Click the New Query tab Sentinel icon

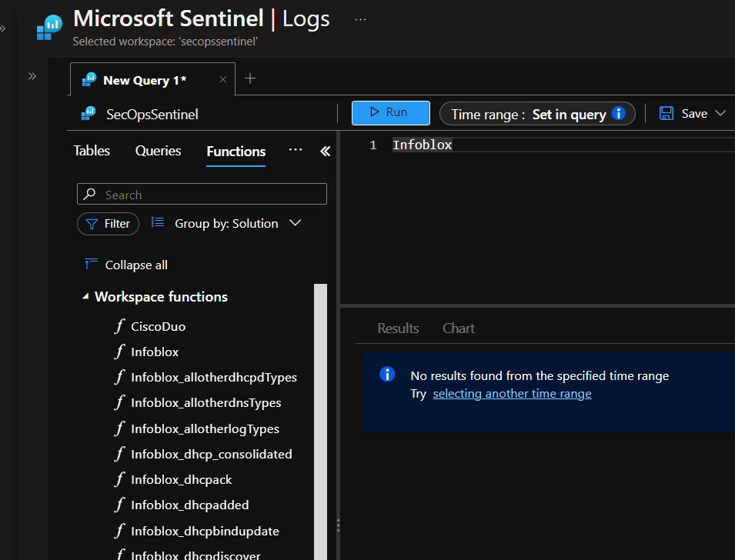coord(89,80)
